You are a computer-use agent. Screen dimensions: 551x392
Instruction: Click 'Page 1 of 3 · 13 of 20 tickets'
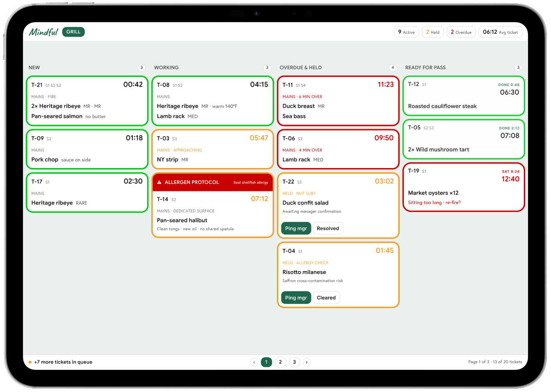point(495,362)
